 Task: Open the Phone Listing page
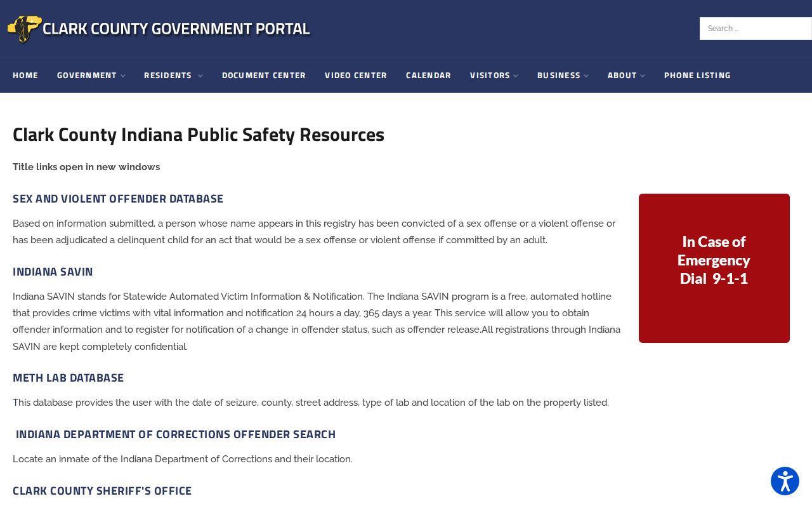coord(697,76)
